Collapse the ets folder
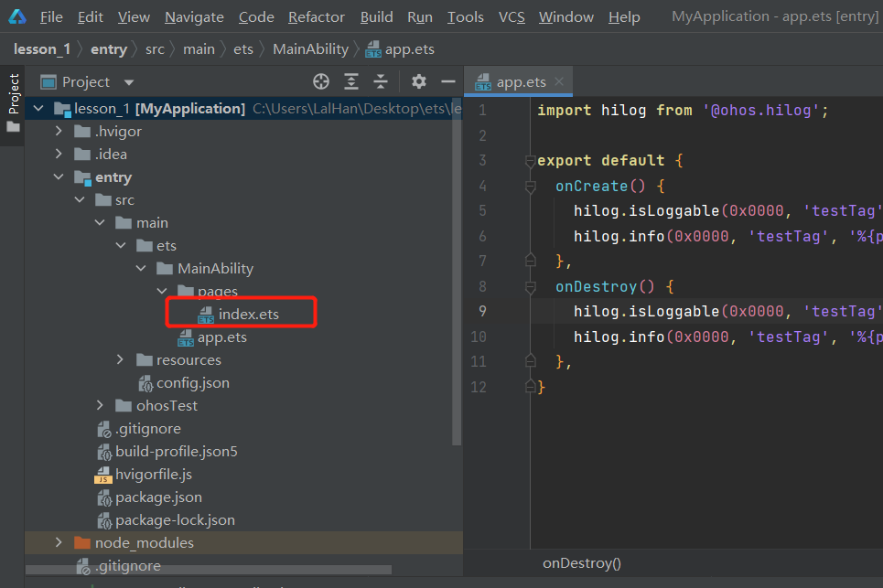The image size is (883, 588). coord(121,245)
